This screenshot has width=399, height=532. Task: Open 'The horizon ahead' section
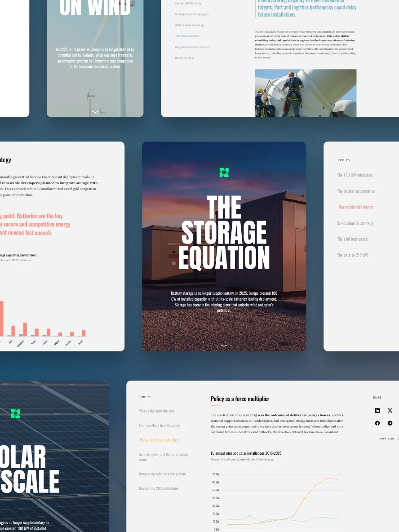tap(184, 58)
